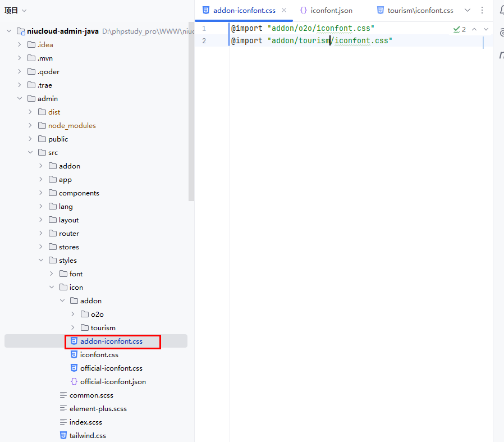Select the index.scss file
This screenshot has height=442, width=504.
85,422
